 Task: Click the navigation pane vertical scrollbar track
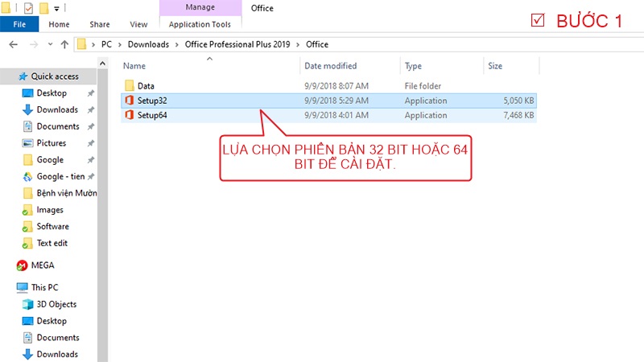(x=103, y=216)
